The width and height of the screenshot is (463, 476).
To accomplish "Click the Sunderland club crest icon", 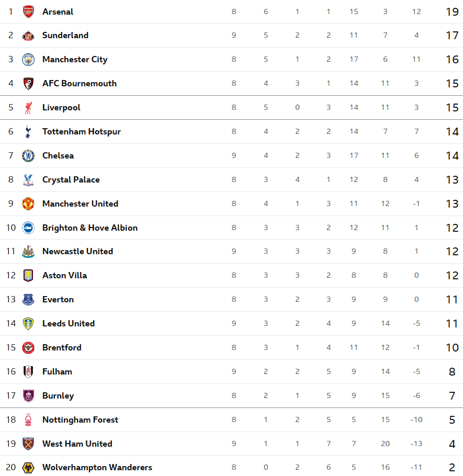I will coord(28,36).
